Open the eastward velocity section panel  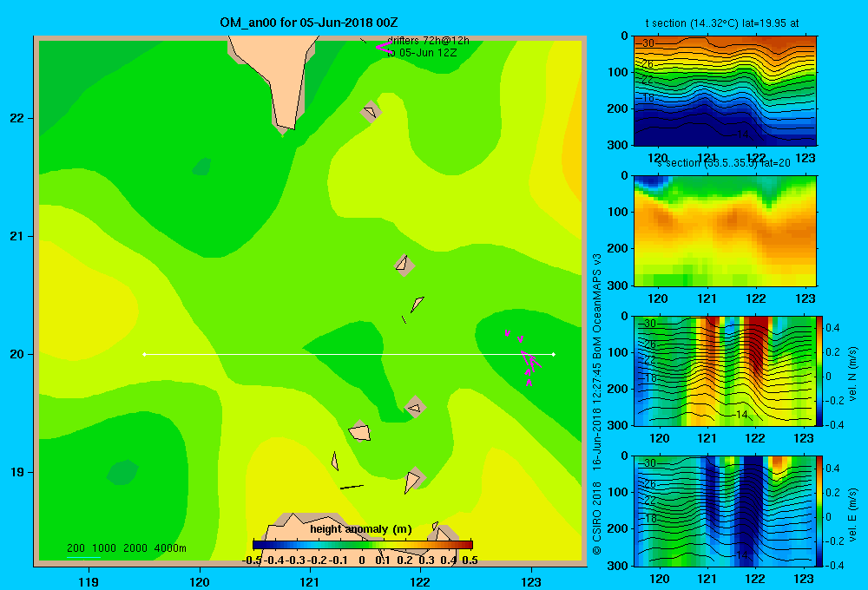725,511
